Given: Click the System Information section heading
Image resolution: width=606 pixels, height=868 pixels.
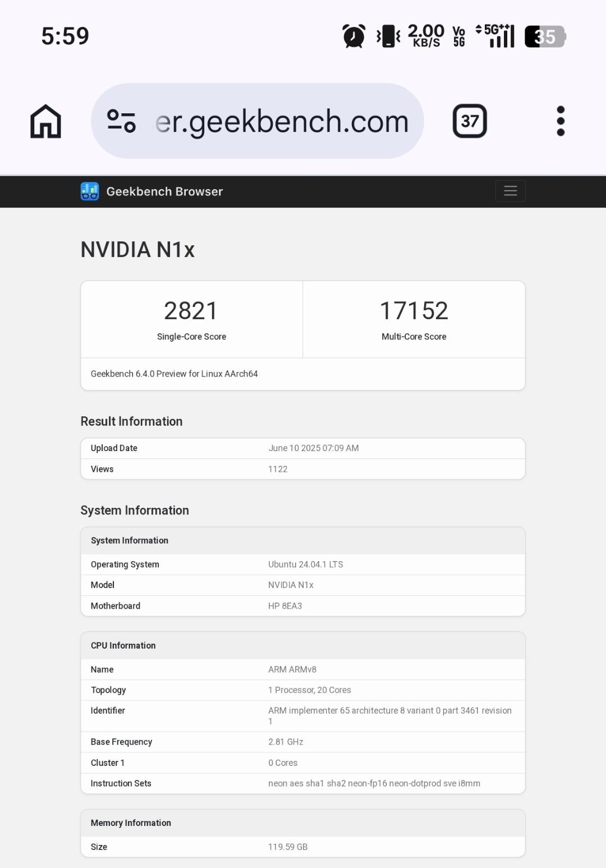Looking at the screenshot, I should [x=135, y=511].
